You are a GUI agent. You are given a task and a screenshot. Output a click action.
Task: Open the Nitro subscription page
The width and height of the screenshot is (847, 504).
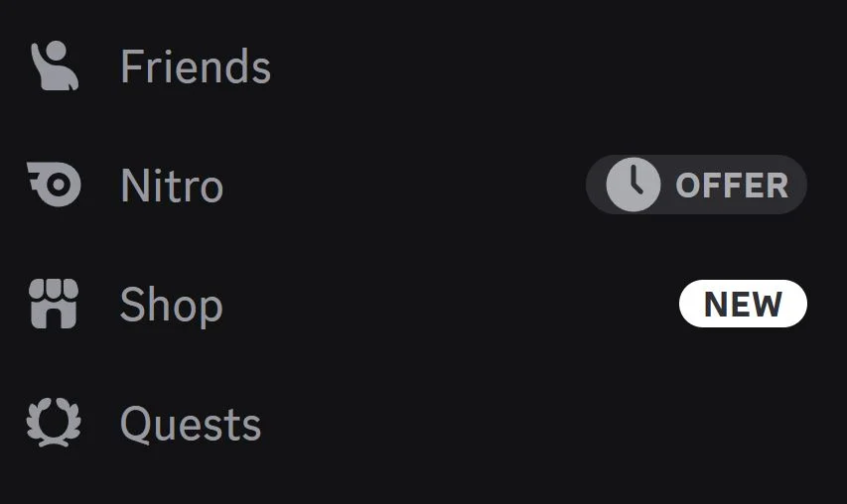pyautogui.click(x=171, y=187)
